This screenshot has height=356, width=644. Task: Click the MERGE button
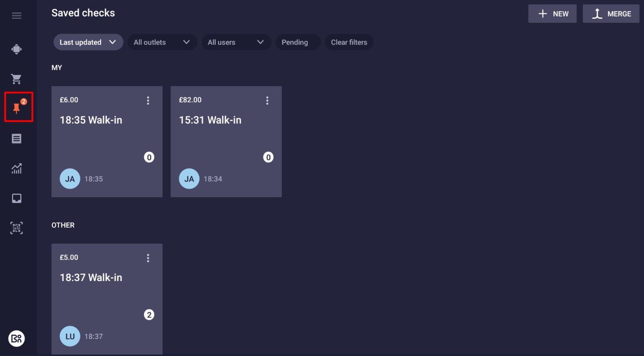pyautogui.click(x=611, y=13)
